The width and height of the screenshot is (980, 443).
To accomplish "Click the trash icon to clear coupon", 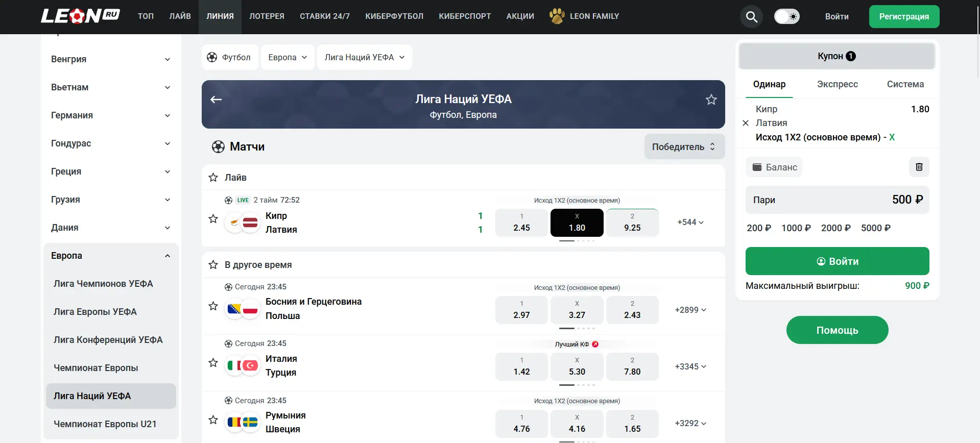I will 919,167.
